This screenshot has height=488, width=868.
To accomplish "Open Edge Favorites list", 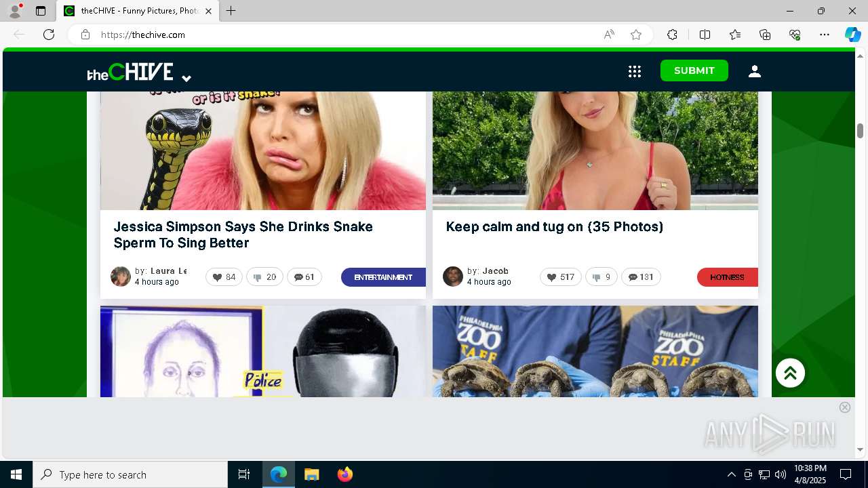I will point(735,35).
